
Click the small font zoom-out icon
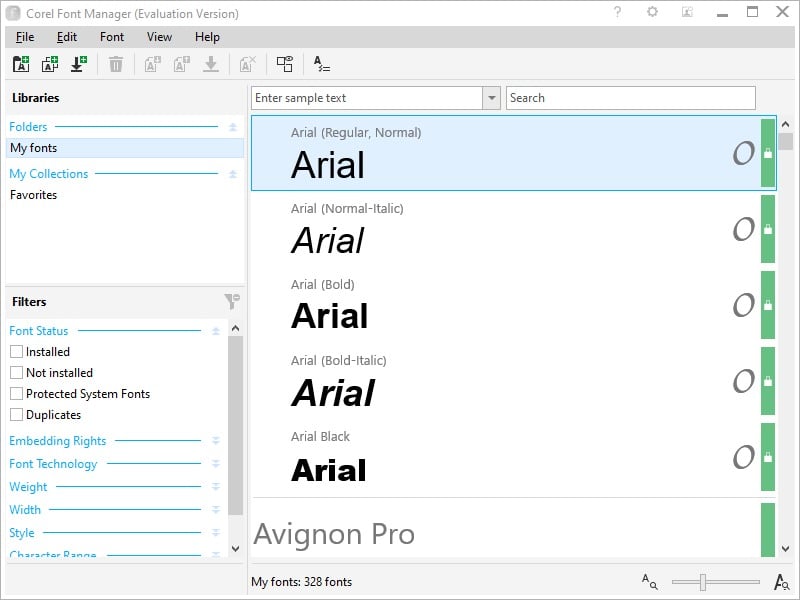pyautogui.click(x=649, y=582)
